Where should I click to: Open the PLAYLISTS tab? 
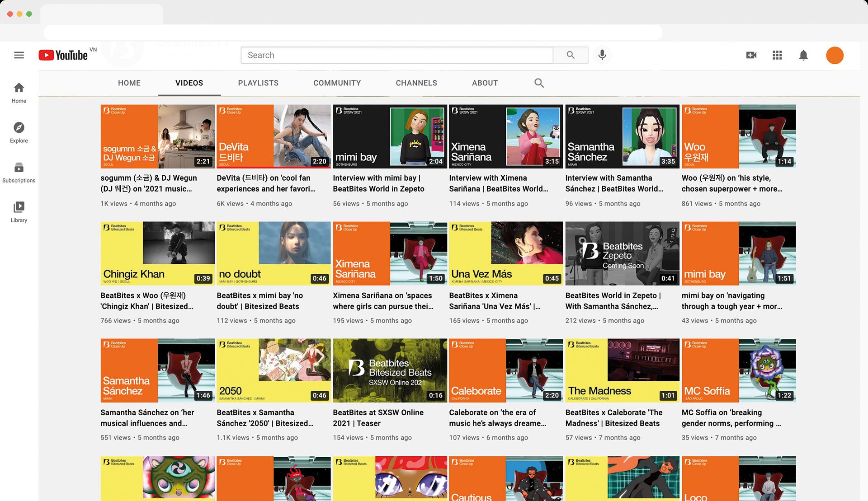point(258,83)
